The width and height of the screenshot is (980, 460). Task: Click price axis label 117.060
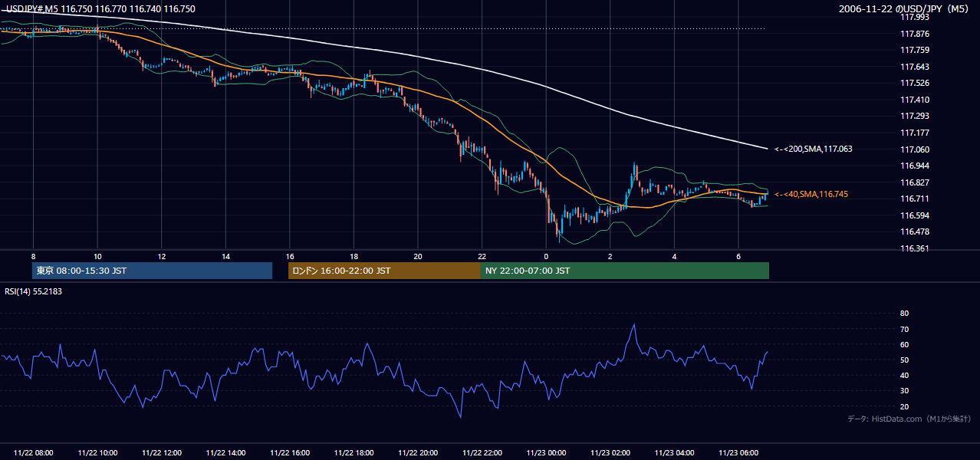coord(914,149)
